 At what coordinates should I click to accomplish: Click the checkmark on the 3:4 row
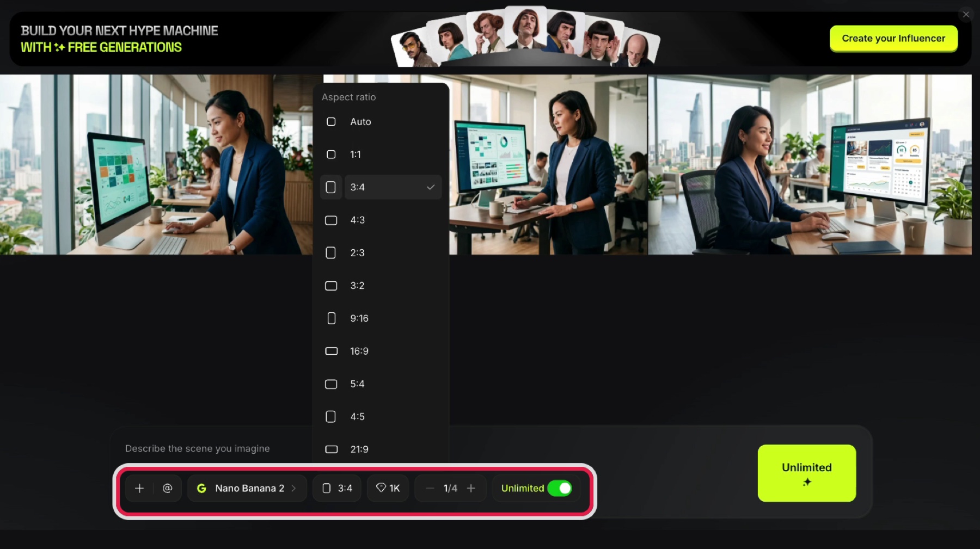[431, 187]
